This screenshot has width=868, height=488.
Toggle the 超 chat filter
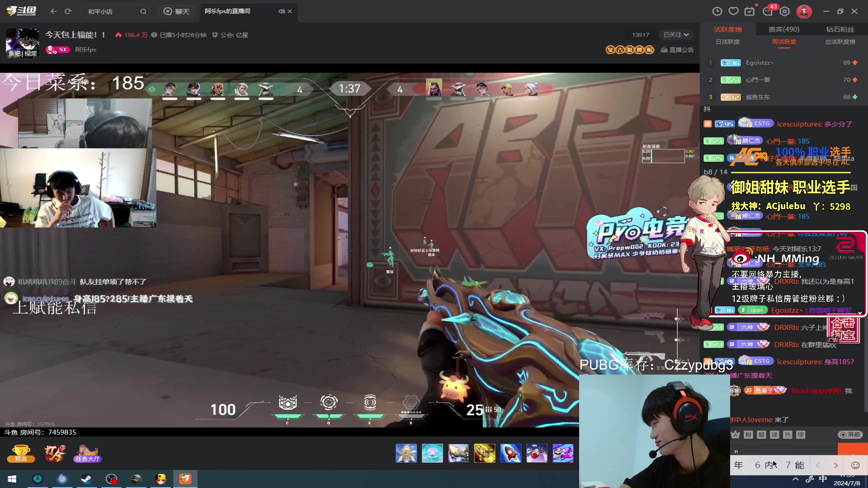(761, 435)
